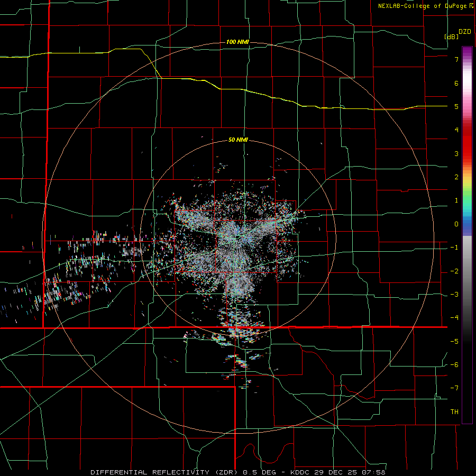
Task: Click the -4 value on the scale
Action: click(x=454, y=317)
